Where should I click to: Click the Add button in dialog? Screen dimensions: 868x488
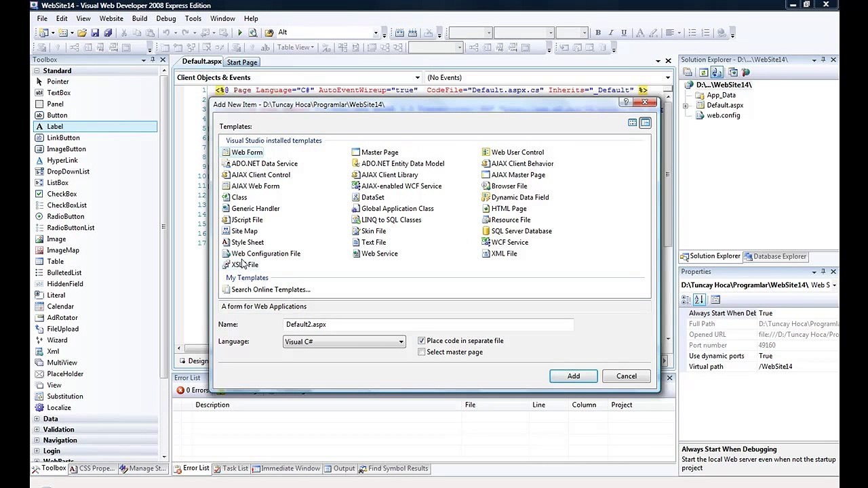click(x=574, y=376)
